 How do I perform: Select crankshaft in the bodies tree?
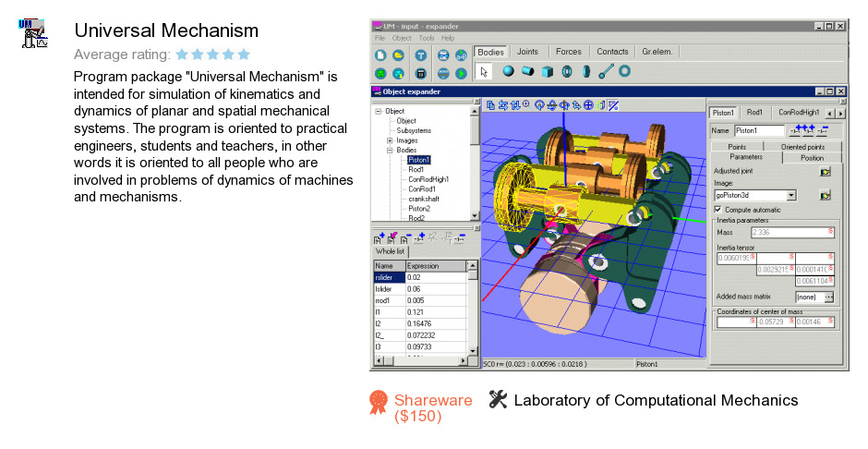pos(424,199)
